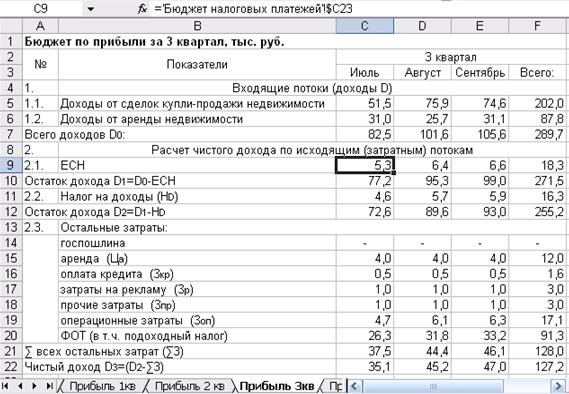The width and height of the screenshot is (569, 394).
Task: Select column F header
Action: point(538,26)
